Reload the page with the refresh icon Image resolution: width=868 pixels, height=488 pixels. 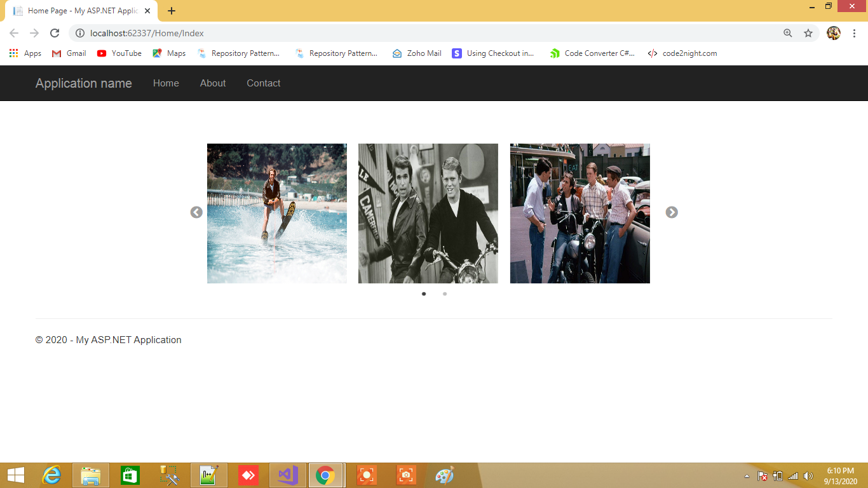tap(55, 33)
